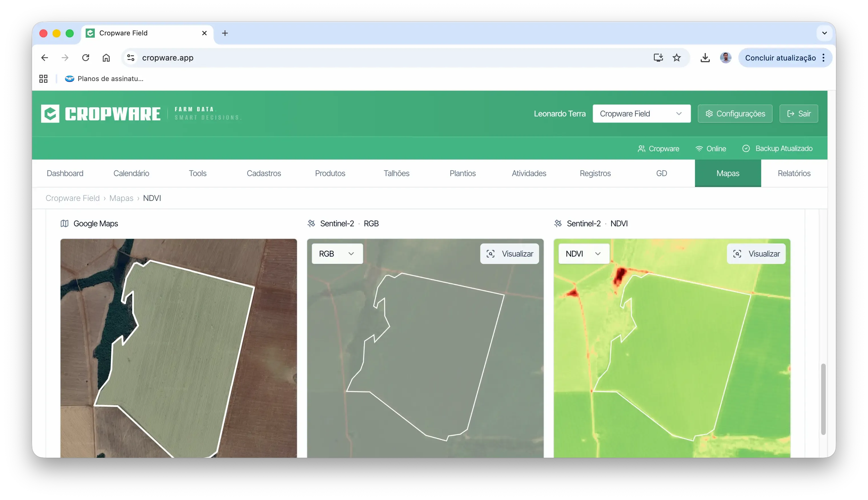
Task: Open the Relatórios tab
Action: pyautogui.click(x=794, y=174)
